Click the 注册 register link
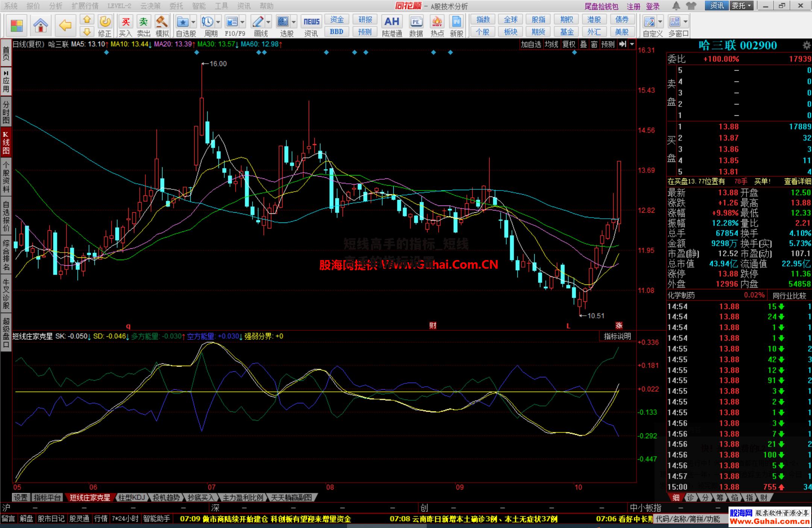Viewport: 812px width, 528px height. click(633, 6)
